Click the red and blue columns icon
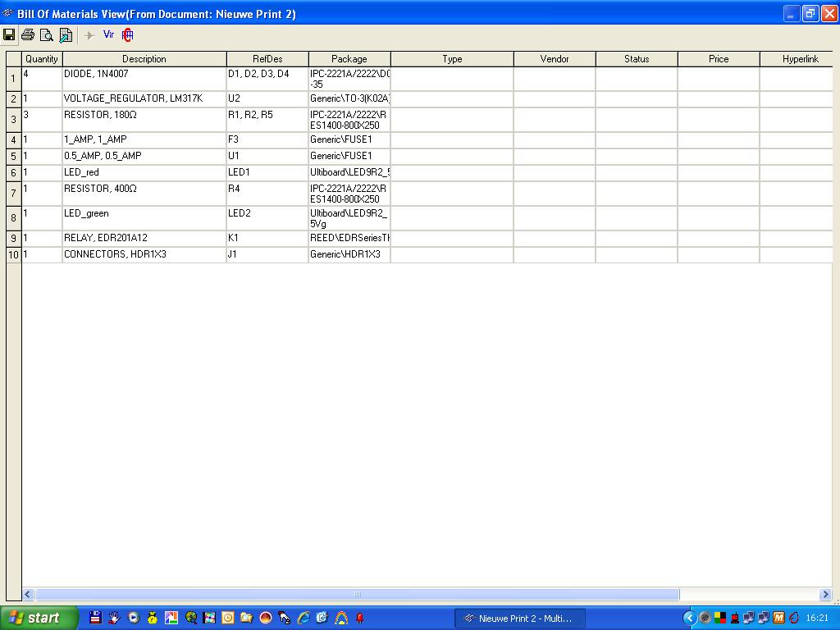This screenshot has height=630, width=840. (x=127, y=34)
